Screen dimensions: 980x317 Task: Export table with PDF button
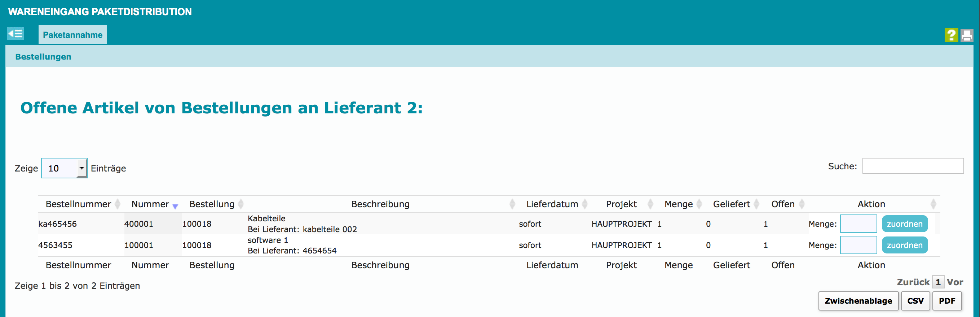[946, 301]
